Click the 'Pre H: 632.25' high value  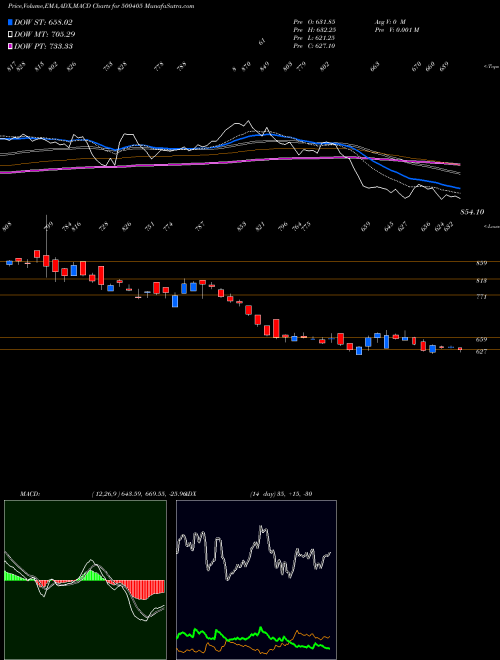[x=314, y=30]
